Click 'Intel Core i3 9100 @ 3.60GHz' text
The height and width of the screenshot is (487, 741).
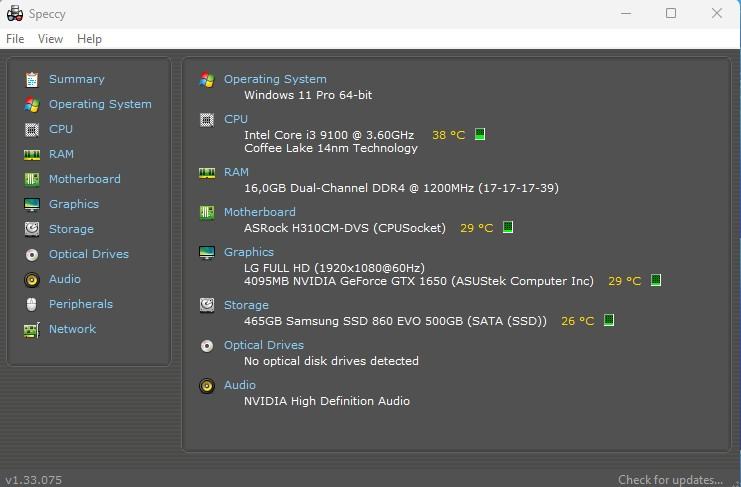329,135
